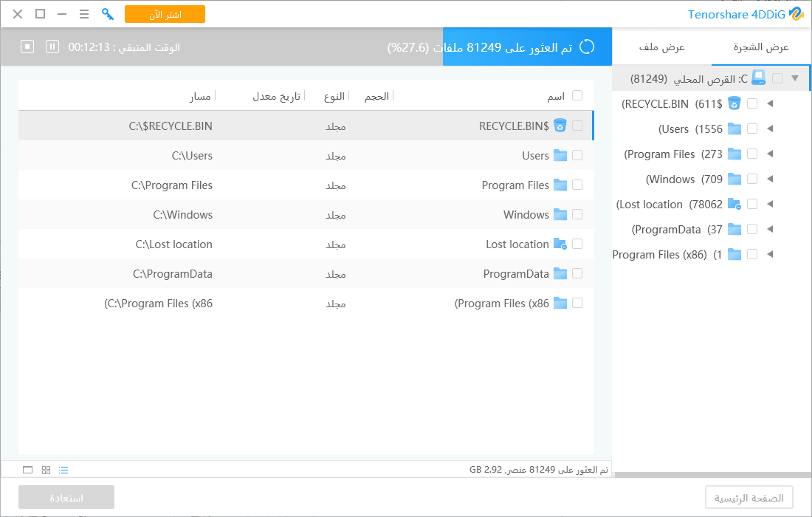Check the select-all checkbox in header
Viewport: 812px width, 517px height.
[x=577, y=95]
